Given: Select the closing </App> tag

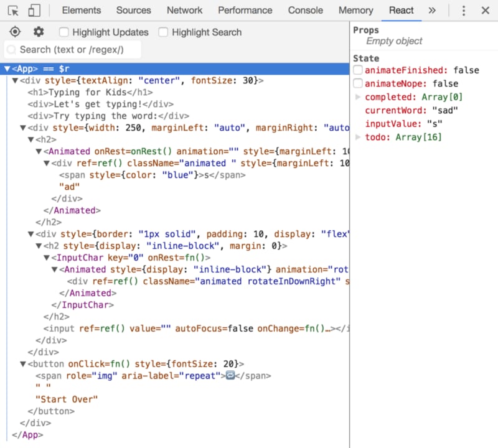Looking at the screenshot, I should (27, 435).
